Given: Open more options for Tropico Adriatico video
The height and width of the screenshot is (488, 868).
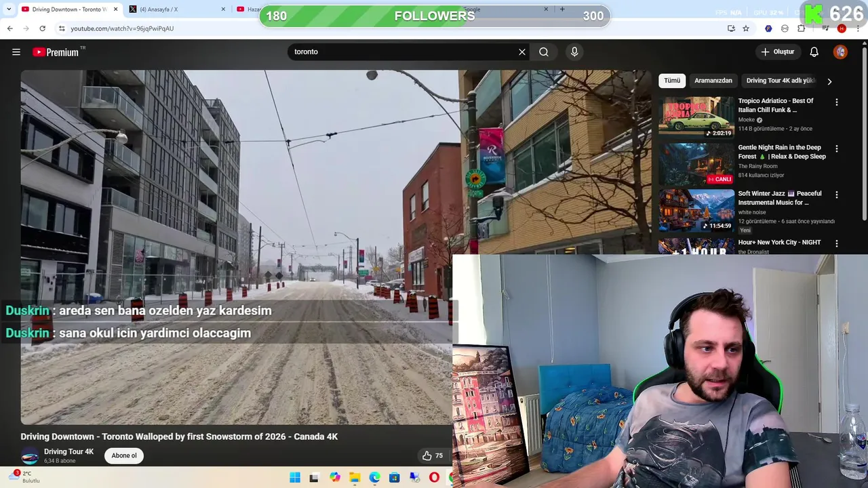Looking at the screenshot, I should pyautogui.click(x=836, y=102).
